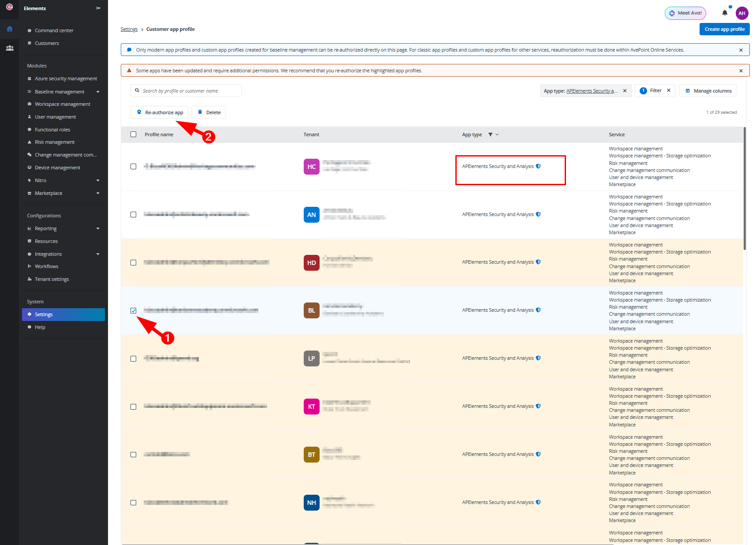Image resolution: width=756 pixels, height=545 pixels.
Task: Dismiss the orange warning banner
Action: 741,71
